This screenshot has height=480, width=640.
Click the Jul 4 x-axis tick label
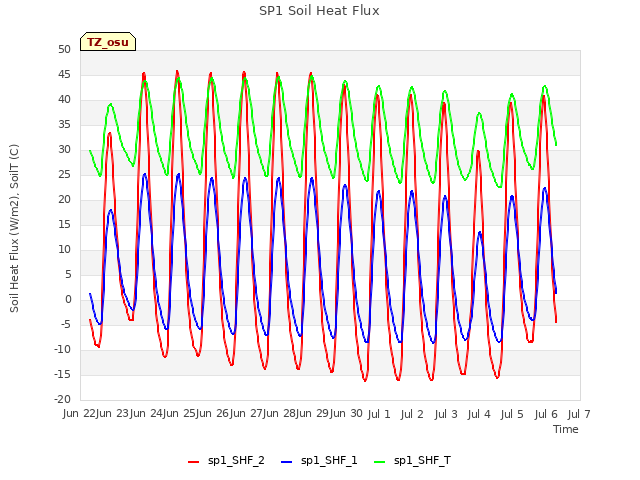(479, 414)
